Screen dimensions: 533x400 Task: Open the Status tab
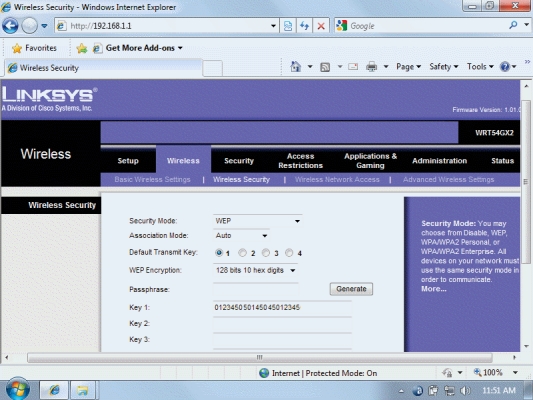[x=502, y=161]
